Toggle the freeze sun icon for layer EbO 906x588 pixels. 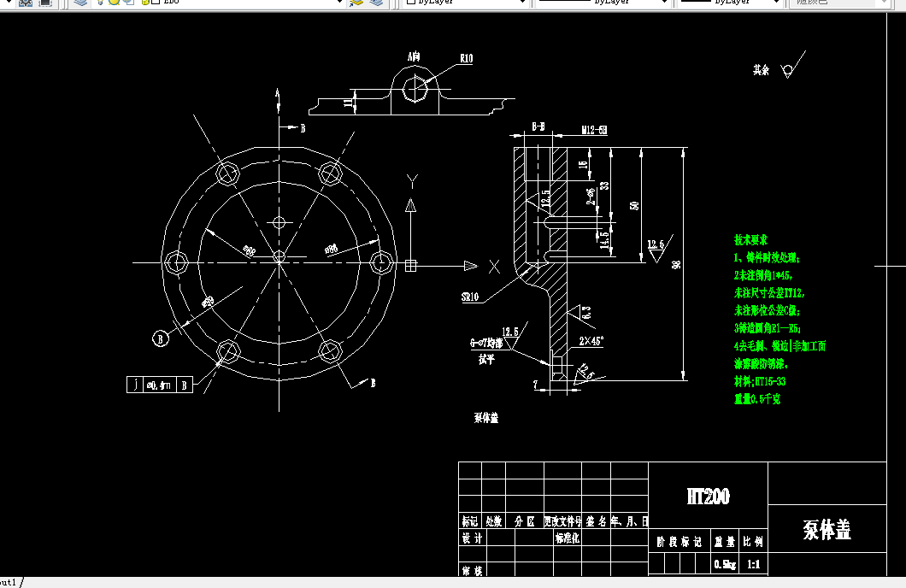coord(113,3)
